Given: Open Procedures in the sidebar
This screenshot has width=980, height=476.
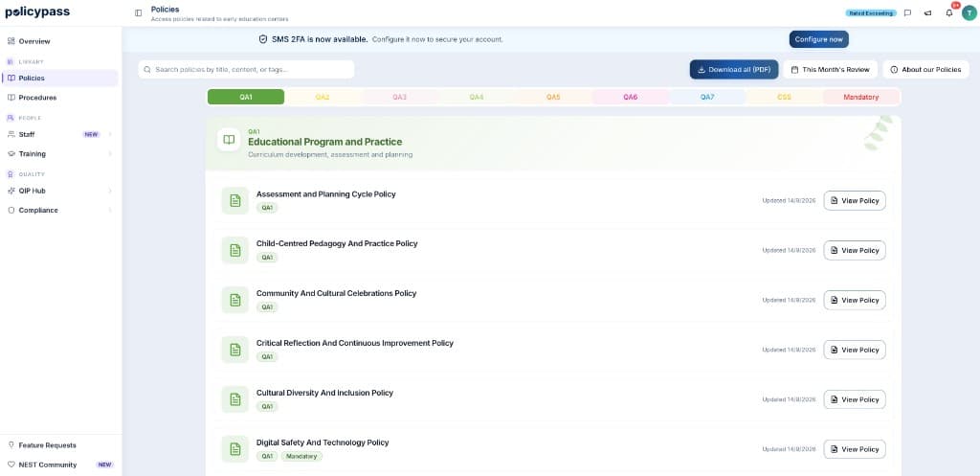Looking at the screenshot, I should (59, 98).
